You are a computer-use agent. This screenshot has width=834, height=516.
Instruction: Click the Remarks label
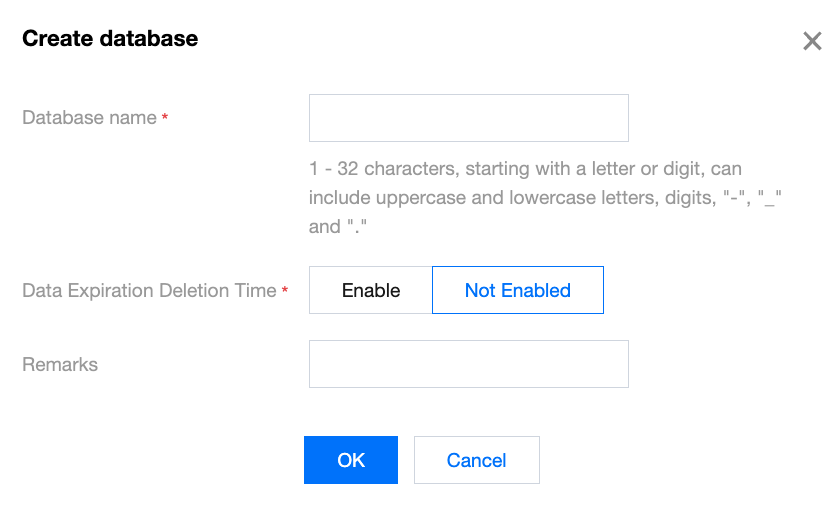tap(60, 365)
